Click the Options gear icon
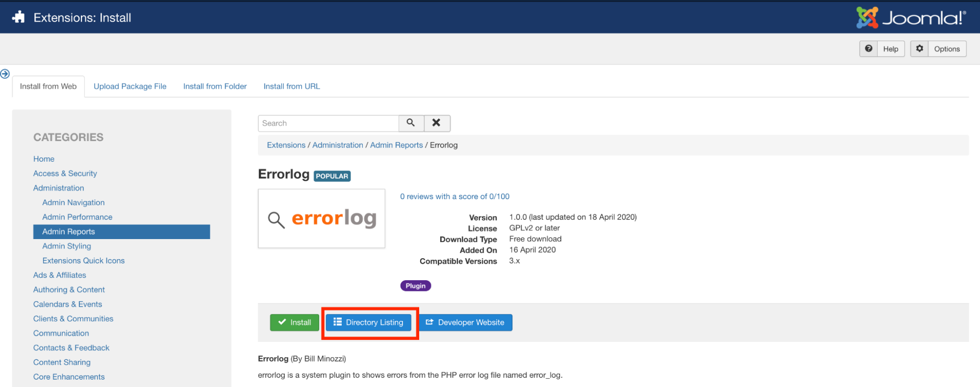This screenshot has height=387, width=980. pos(919,48)
